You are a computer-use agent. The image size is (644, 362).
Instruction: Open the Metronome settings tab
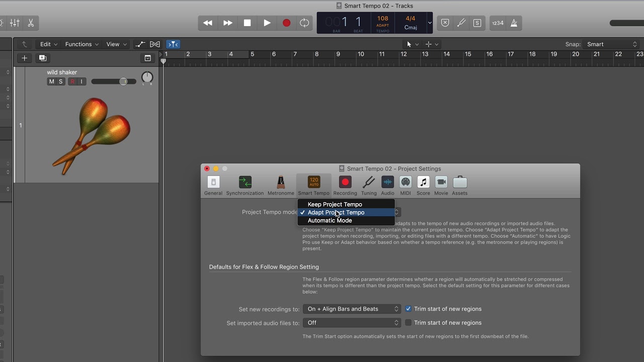281,186
